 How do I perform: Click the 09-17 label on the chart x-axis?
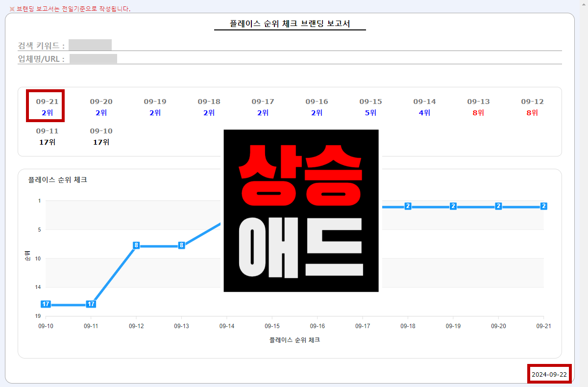point(363,326)
